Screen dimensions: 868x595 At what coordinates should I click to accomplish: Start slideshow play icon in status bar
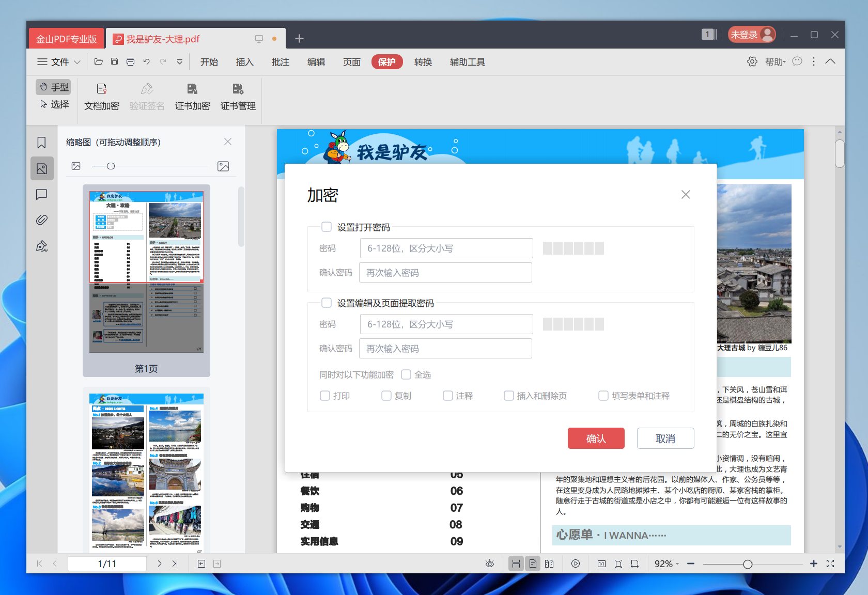point(576,563)
